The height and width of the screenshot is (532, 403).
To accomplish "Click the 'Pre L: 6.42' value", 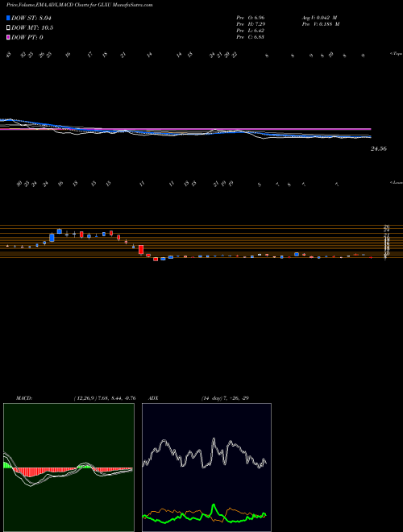I will 251,31.
